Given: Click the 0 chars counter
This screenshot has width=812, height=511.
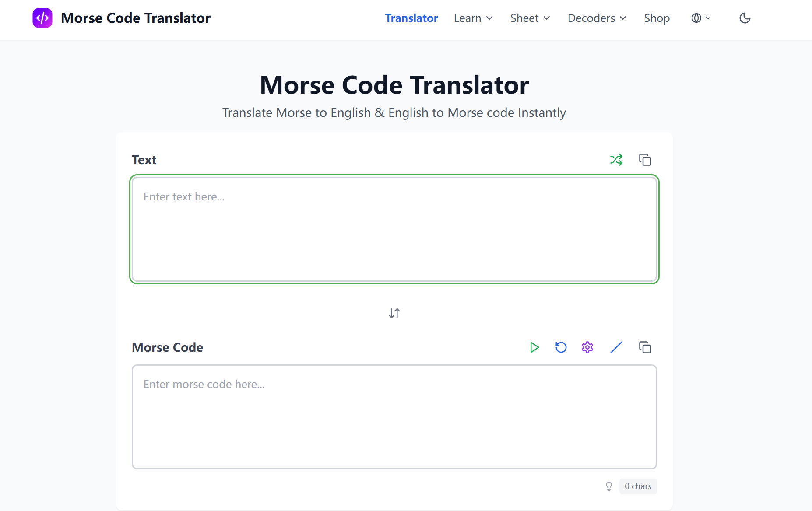Looking at the screenshot, I should (x=637, y=486).
